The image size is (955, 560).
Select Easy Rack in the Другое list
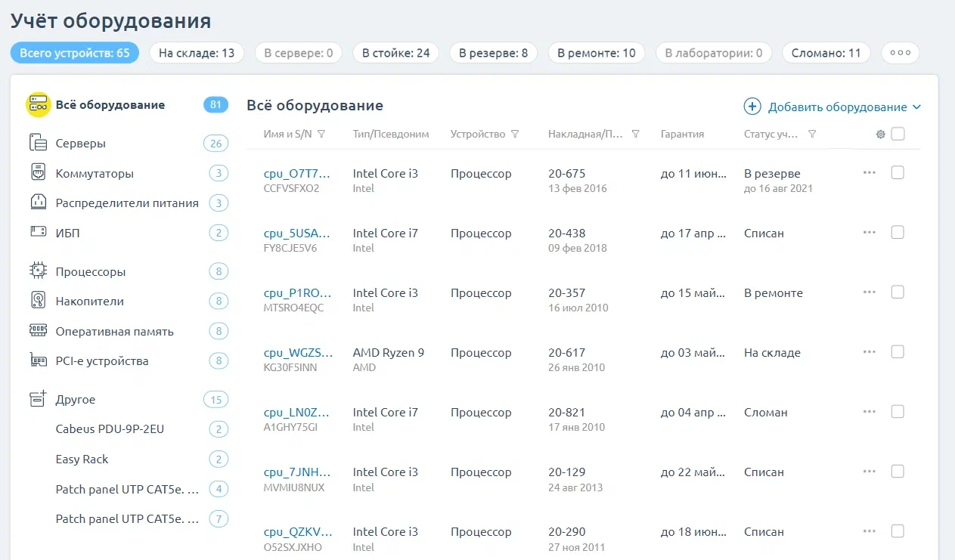coord(82,459)
